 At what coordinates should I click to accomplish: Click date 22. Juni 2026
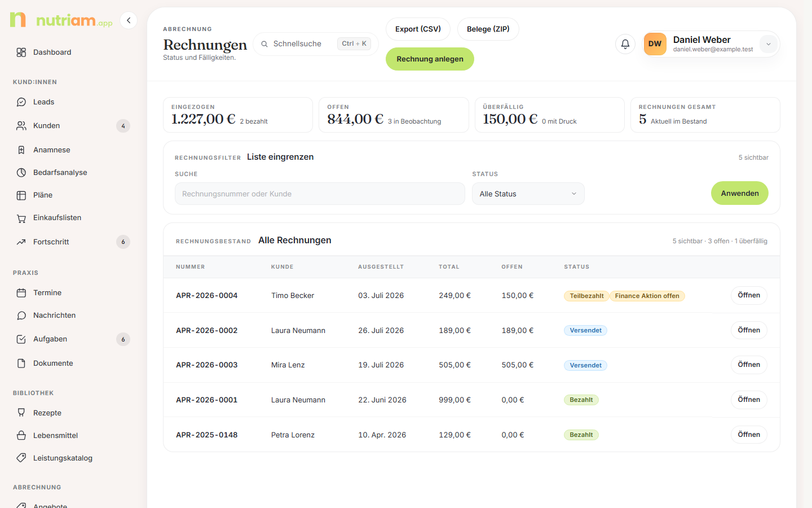382,400
